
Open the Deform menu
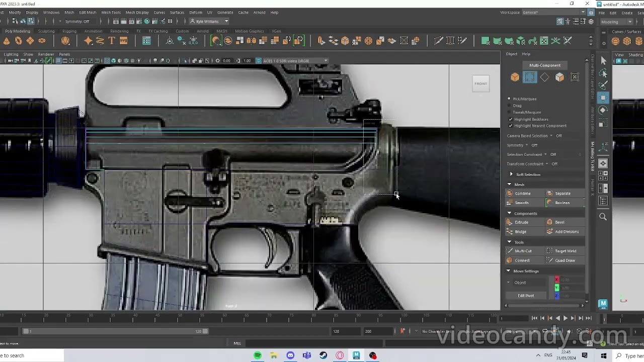[x=196, y=13]
